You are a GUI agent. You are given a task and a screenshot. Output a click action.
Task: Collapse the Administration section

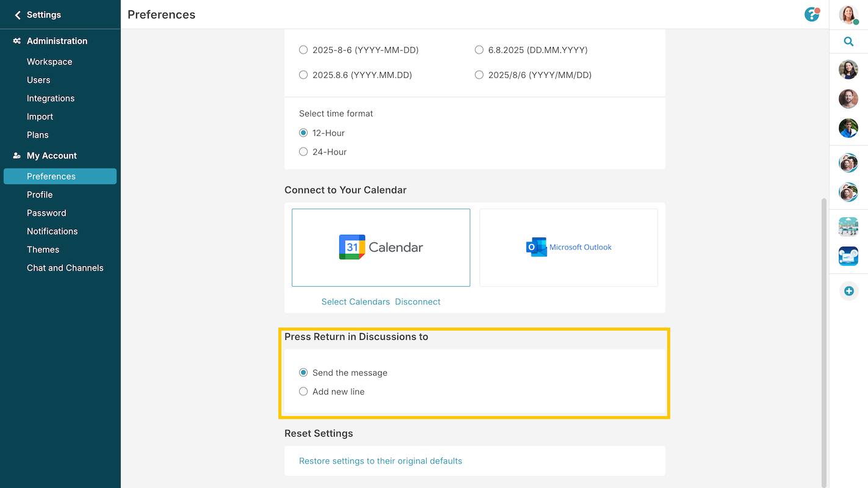click(58, 40)
